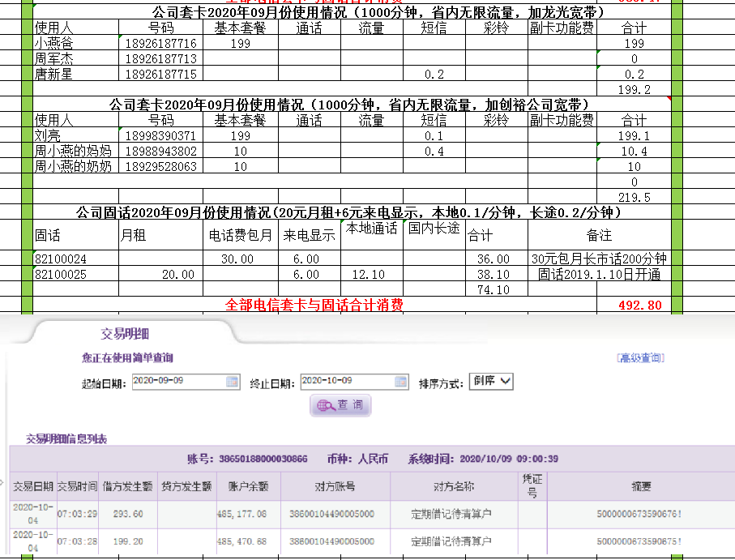Select phone number cell 18998390371

point(160,136)
